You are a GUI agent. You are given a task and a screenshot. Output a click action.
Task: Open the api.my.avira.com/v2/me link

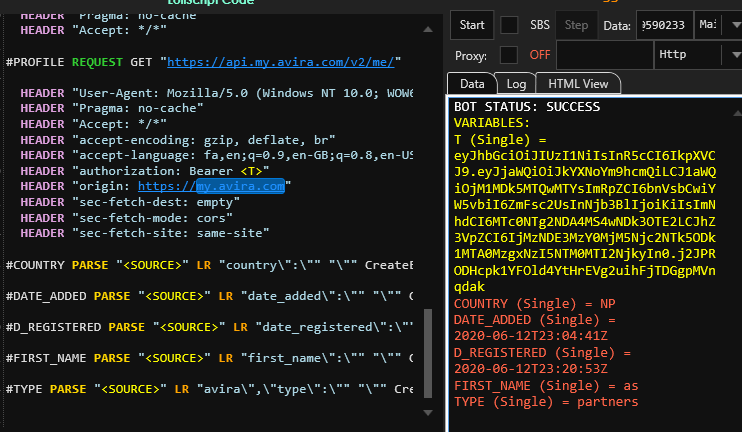[281, 62]
